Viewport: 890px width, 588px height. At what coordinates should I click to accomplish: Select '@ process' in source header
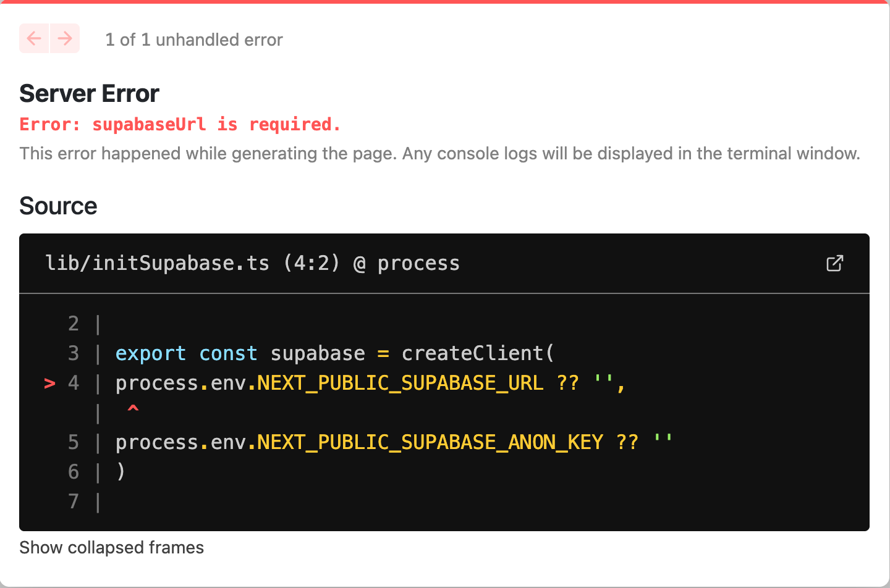point(407,263)
